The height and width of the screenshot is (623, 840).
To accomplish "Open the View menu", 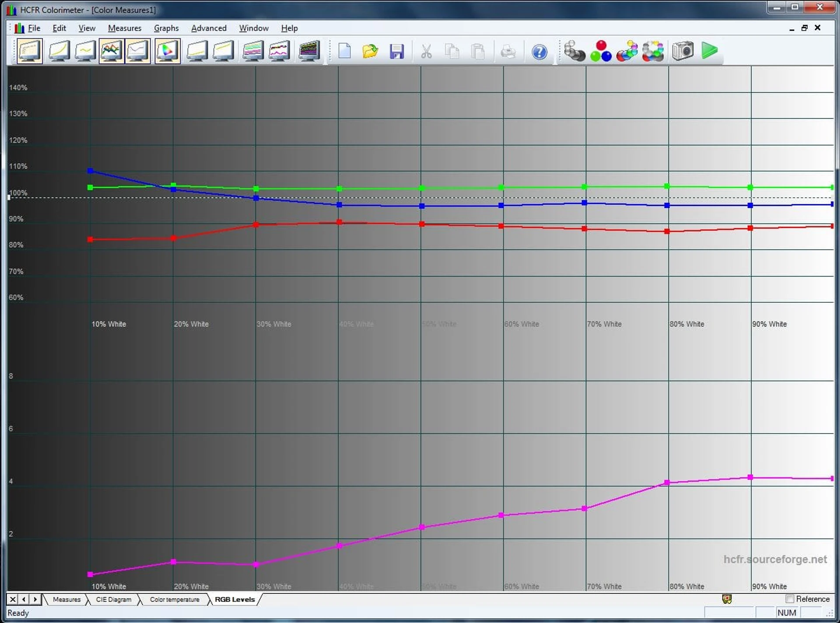I will click(87, 28).
